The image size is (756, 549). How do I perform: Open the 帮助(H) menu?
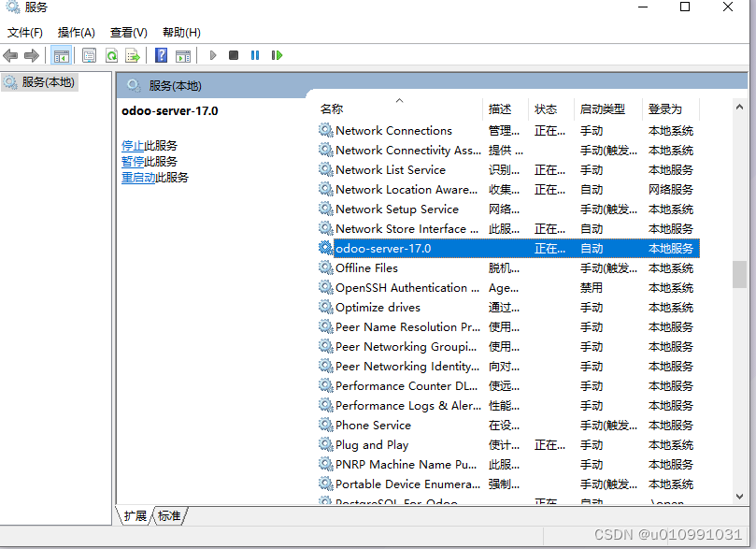tap(181, 33)
